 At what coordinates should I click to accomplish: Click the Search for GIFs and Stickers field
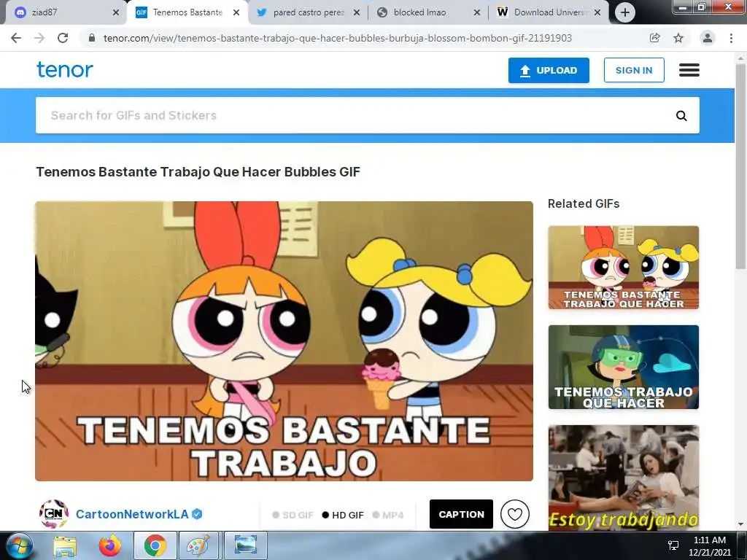pos(368,116)
